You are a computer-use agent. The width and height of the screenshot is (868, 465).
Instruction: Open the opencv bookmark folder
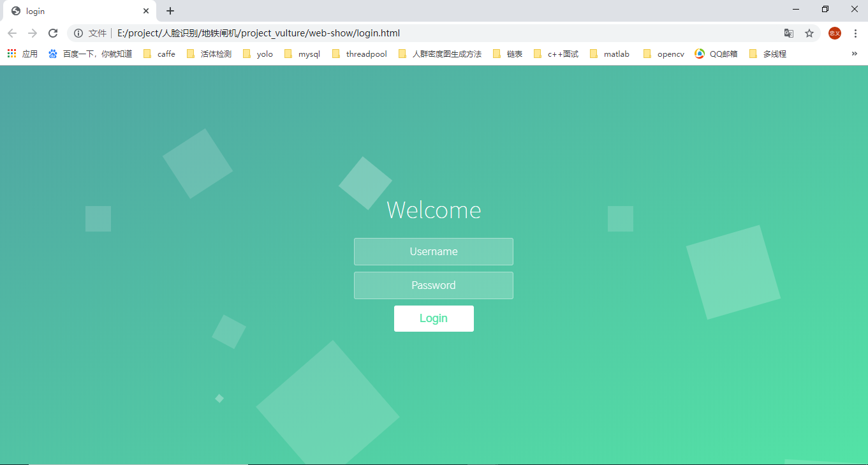pos(664,54)
